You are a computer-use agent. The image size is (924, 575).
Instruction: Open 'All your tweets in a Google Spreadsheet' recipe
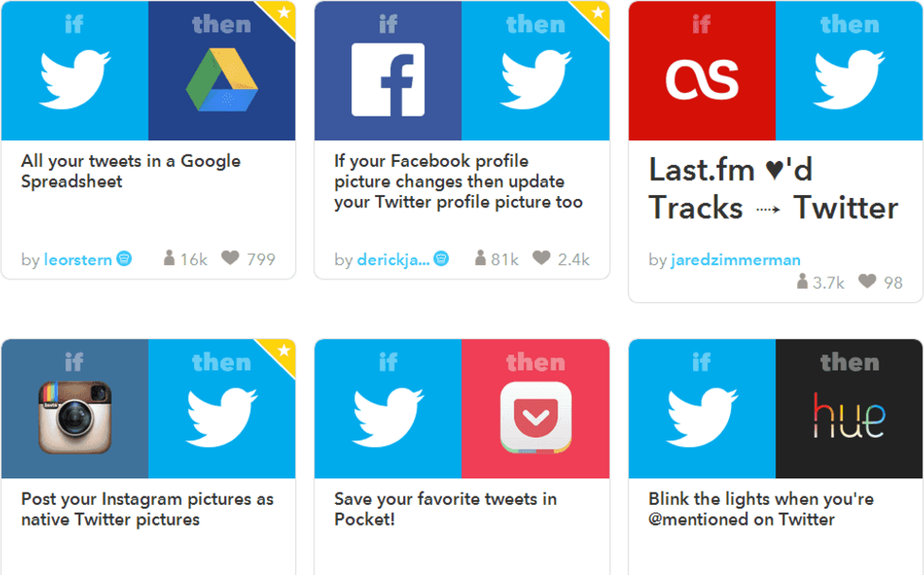[x=131, y=171]
